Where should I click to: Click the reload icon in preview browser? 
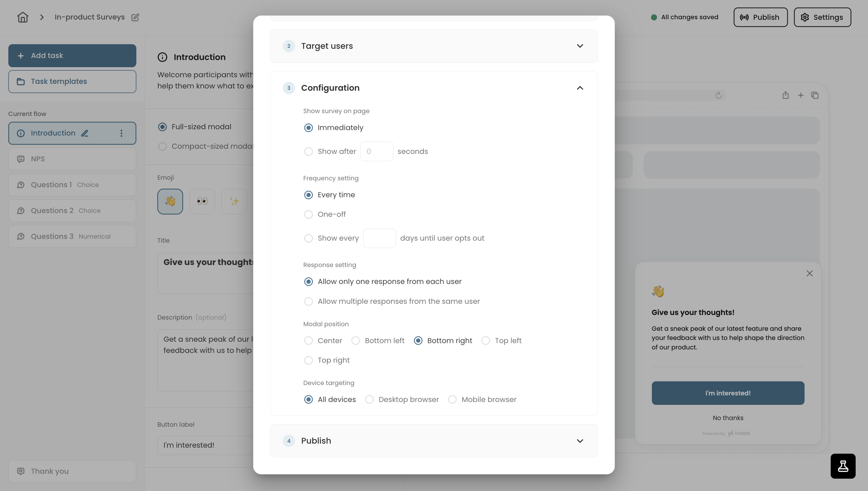(718, 95)
